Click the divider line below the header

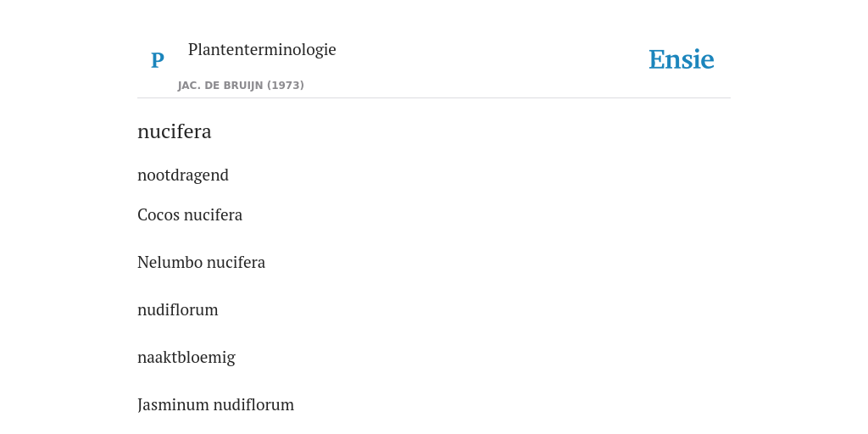[x=434, y=98]
